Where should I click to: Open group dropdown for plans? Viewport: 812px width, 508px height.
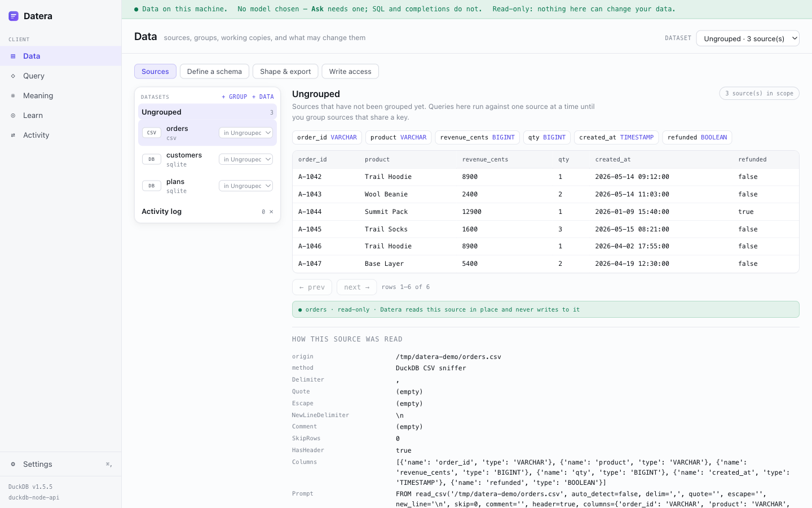[246, 186]
